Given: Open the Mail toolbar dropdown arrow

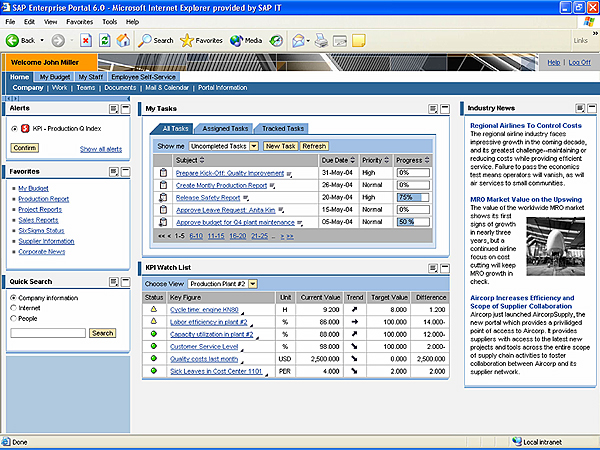Looking at the screenshot, I should coord(308,41).
